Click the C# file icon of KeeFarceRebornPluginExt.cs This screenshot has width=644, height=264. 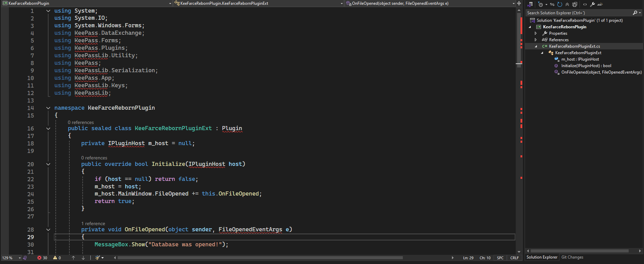[x=545, y=46]
